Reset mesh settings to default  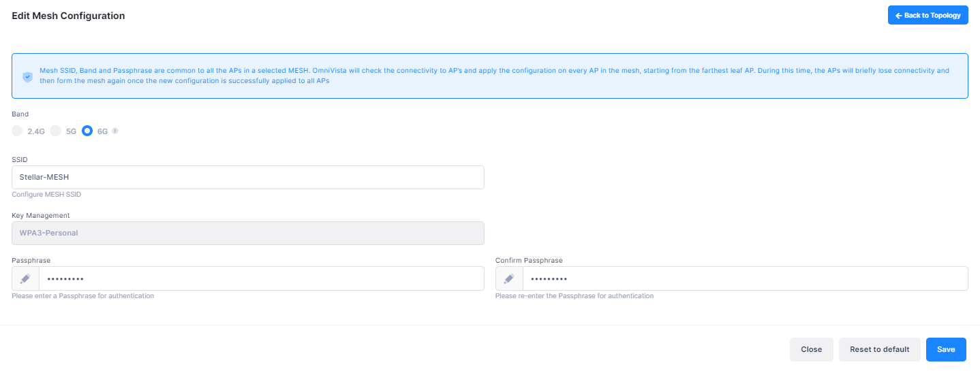(879, 349)
